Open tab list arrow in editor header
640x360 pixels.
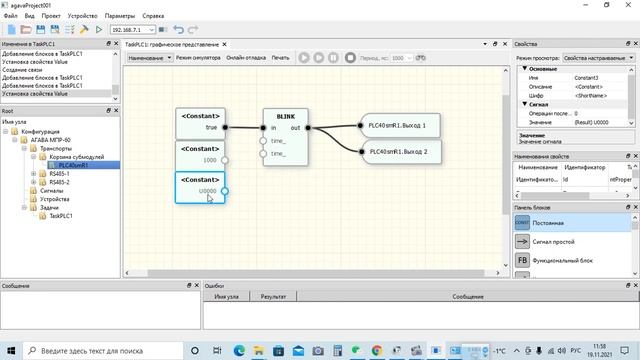point(485,44)
